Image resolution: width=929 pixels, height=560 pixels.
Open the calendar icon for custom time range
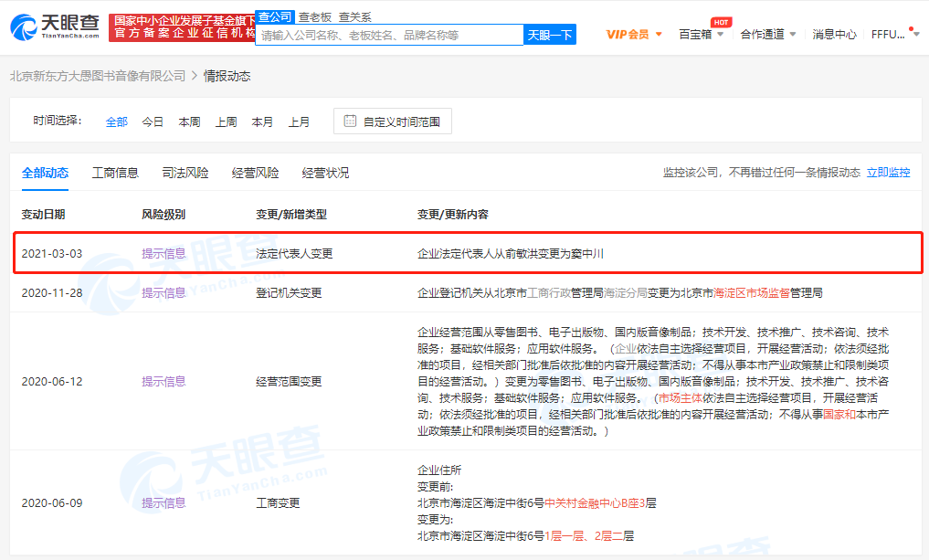point(350,121)
